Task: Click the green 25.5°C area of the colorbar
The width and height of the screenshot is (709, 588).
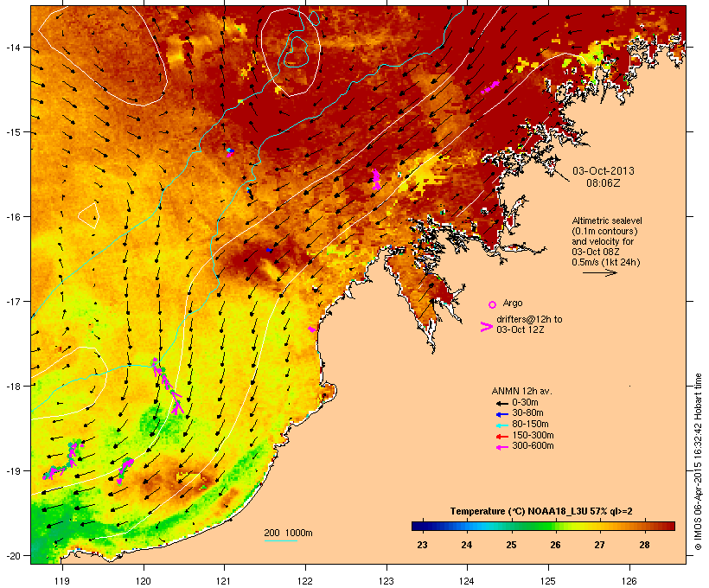Action: point(533,526)
